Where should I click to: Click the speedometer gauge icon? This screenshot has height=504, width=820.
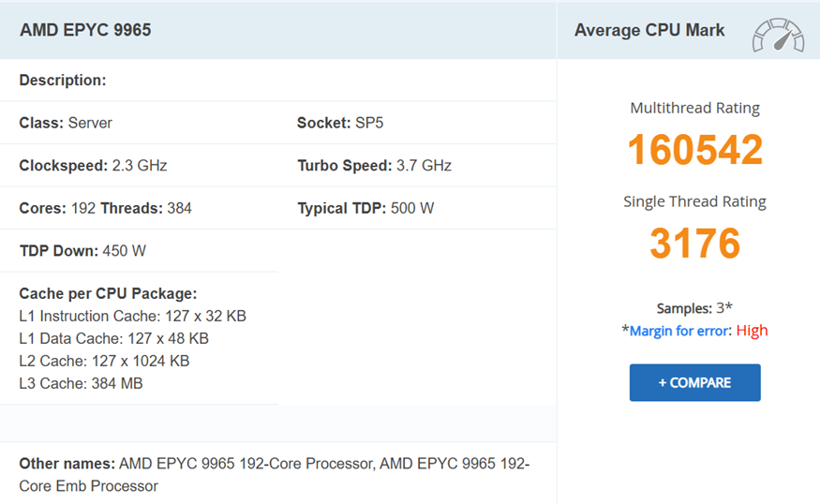778,34
